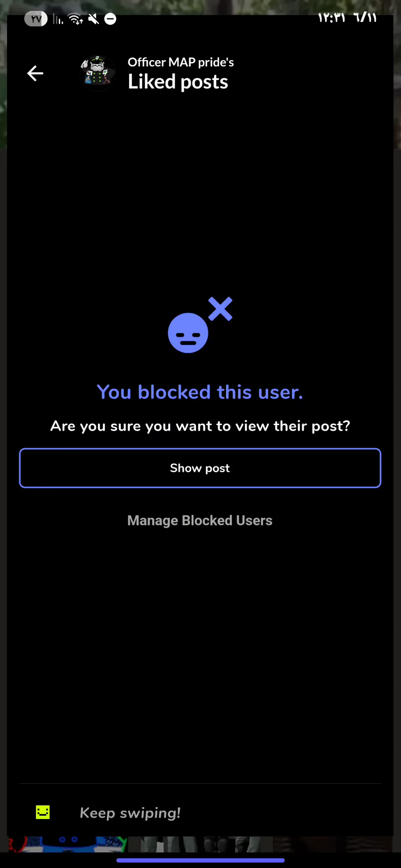Tap the Show post button
Screen dimensions: 401x868
coord(200,468)
